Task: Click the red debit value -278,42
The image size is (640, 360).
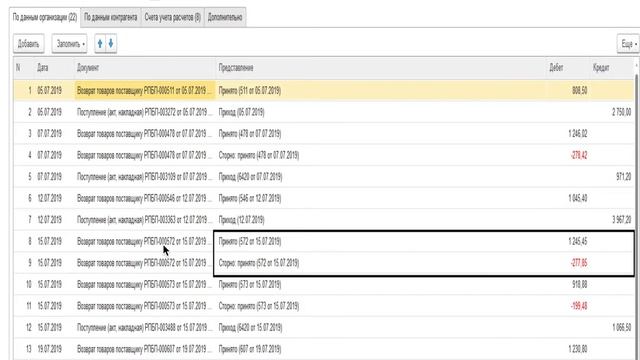Action: (579, 155)
